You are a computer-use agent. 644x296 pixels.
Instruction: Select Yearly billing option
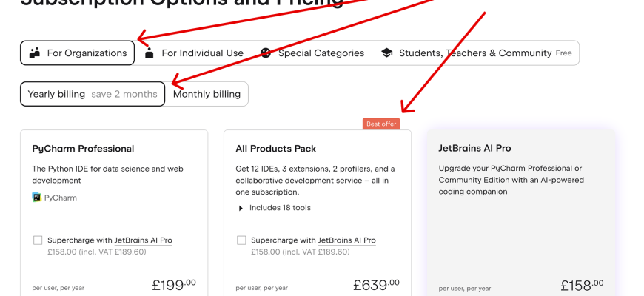(x=93, y=94)
